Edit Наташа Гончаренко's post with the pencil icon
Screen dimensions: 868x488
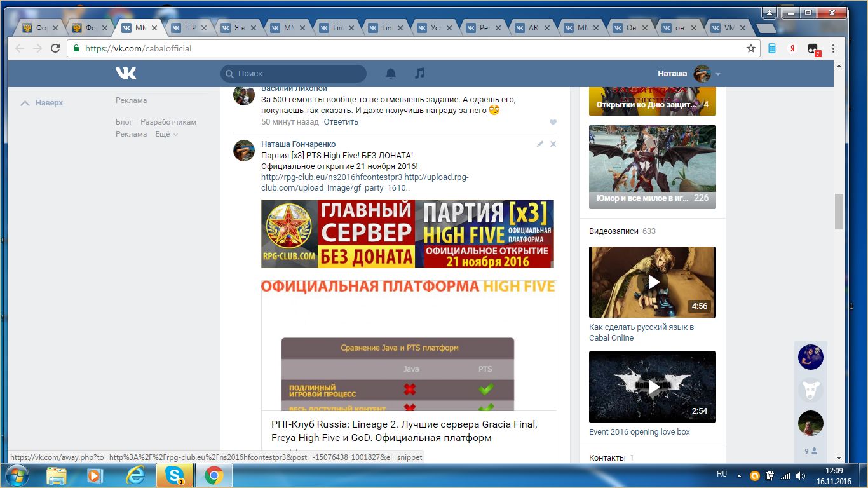click(x=540, y=144)
